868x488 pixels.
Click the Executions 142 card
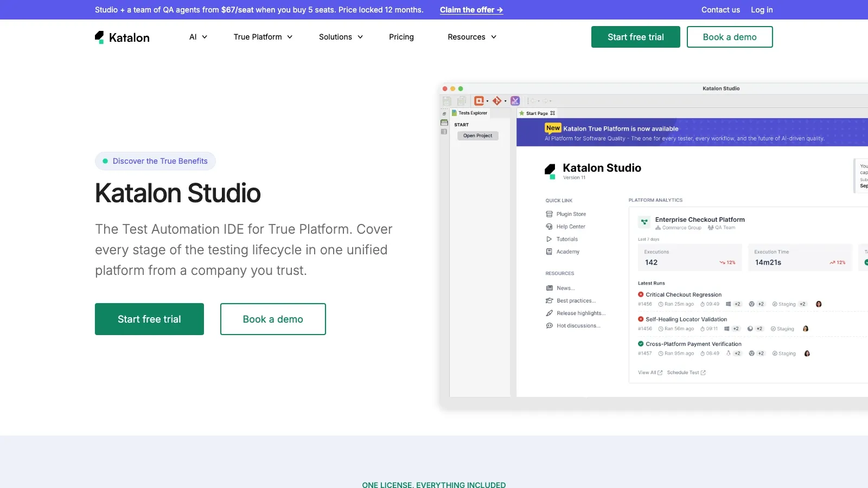pos(690,257)
